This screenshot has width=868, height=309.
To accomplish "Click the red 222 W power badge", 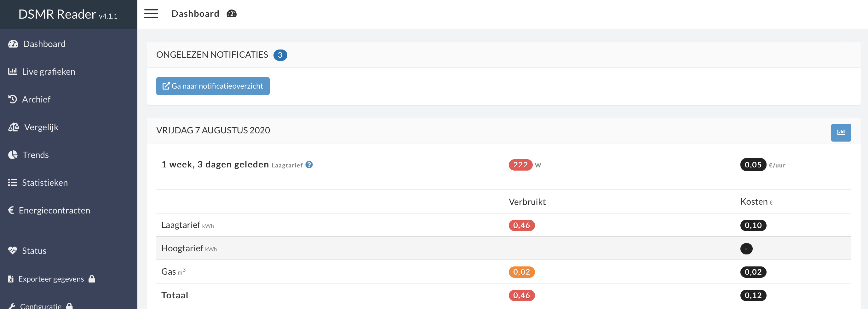I will [x=520, y=165].
